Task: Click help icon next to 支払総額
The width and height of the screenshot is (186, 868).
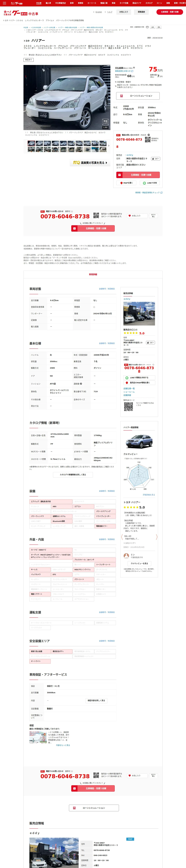Action: (134, 68)
